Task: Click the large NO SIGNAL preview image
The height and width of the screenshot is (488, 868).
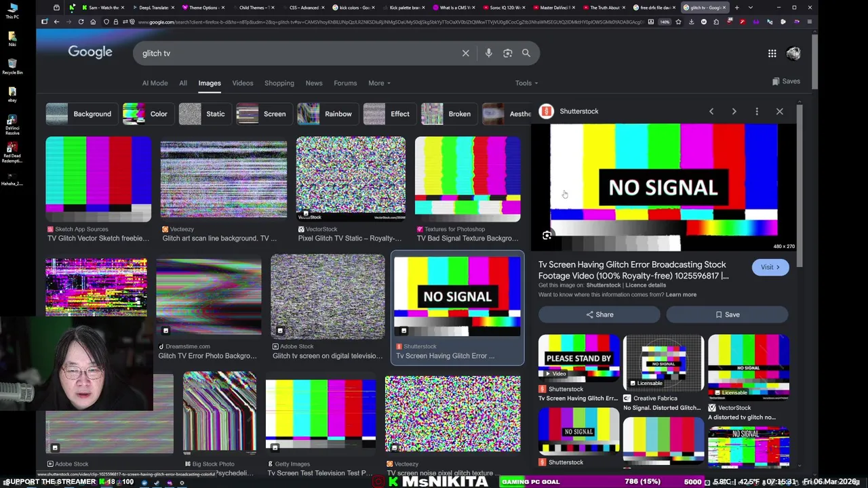Action: (663, 188)
